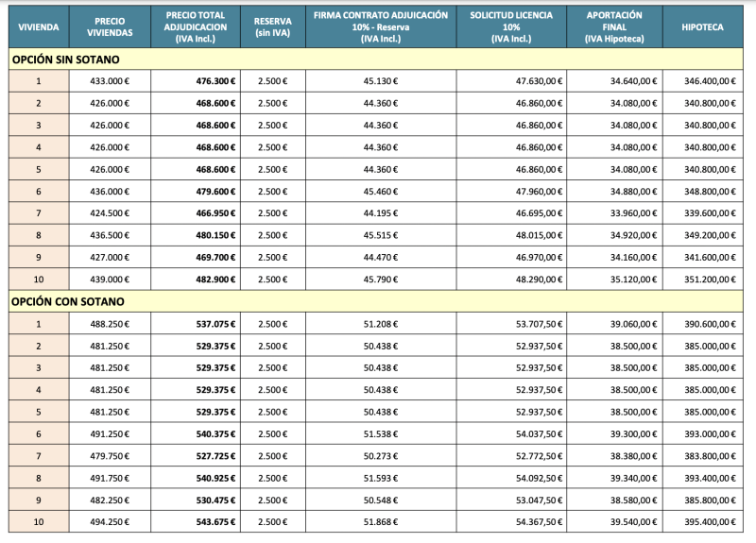Click total price cell 540.375 €
756x543 pixels.
[x=196, y=434]
